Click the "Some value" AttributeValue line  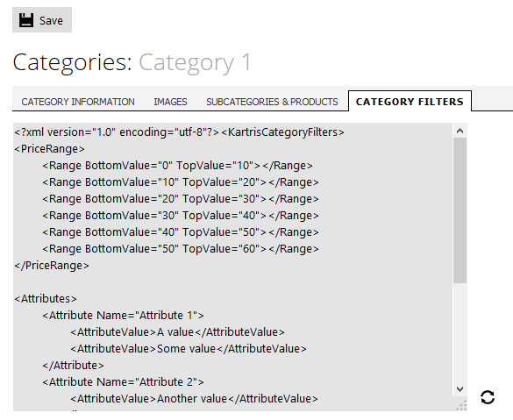click(x=189, y=349)
